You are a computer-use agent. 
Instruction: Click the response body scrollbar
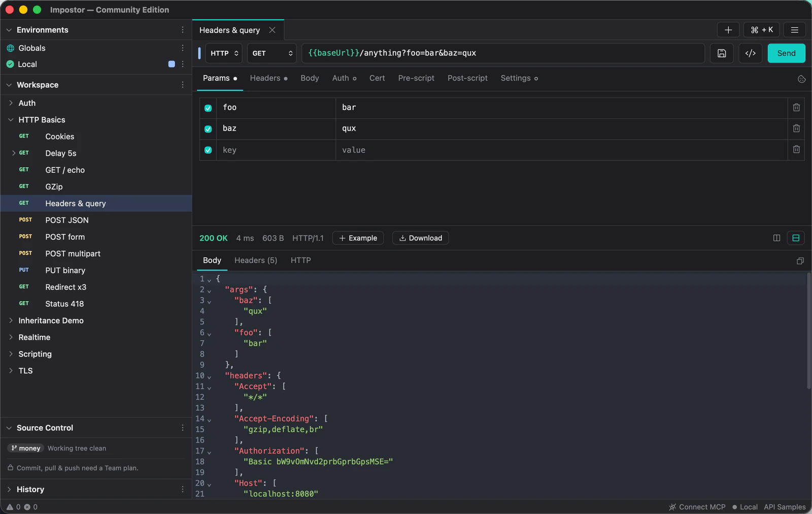click(808, 331)
